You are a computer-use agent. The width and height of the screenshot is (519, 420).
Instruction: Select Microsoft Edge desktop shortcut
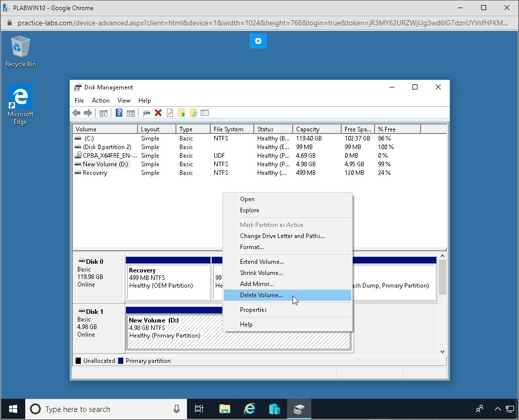coord(20,105)
